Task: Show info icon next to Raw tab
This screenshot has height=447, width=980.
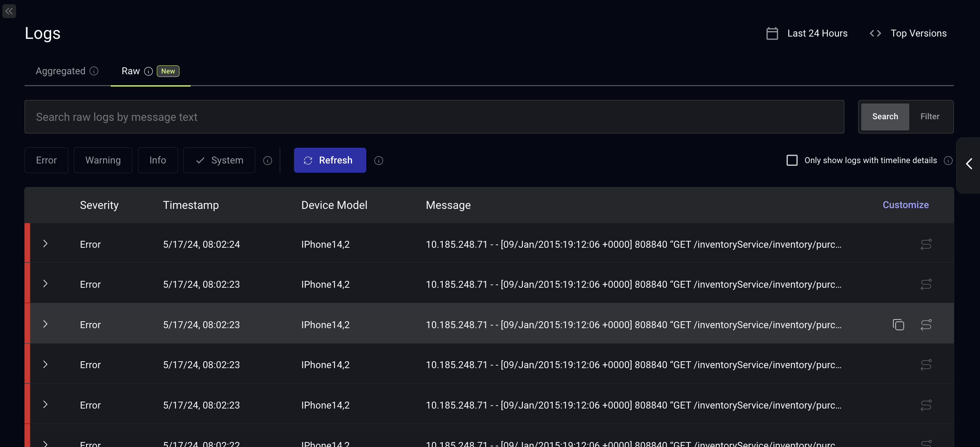Action: pos(149,71)
